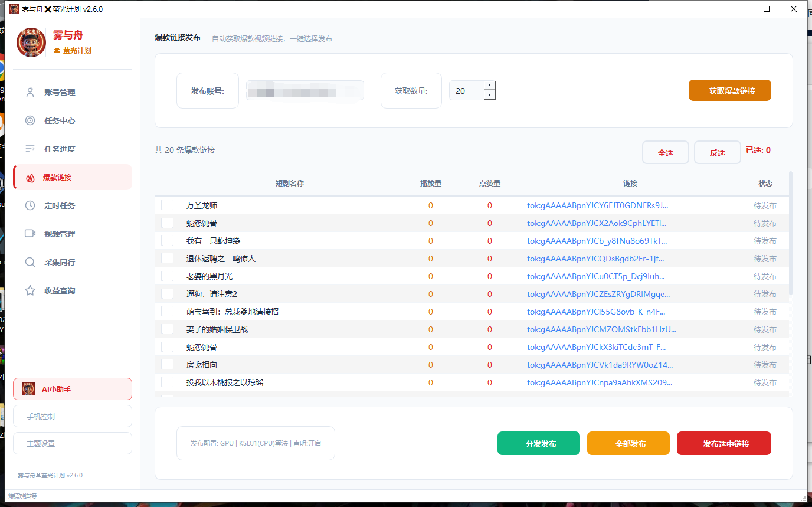Increase 获取数量 with the up arrow

pyautogui.click(x=490, y=86)
